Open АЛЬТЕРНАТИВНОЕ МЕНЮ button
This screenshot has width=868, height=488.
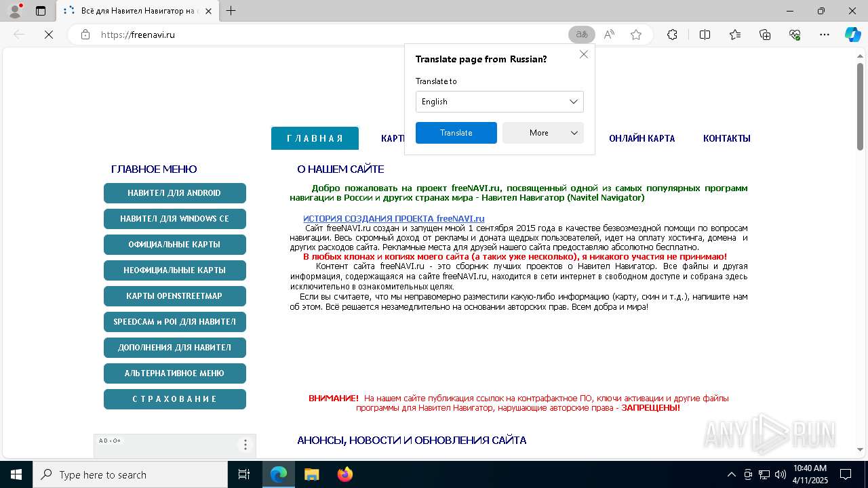[x=175, y=373]
